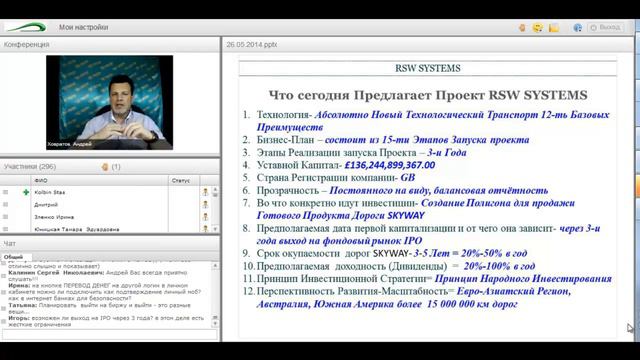Click the 26.05.2014.pptx presentation title

252,45
